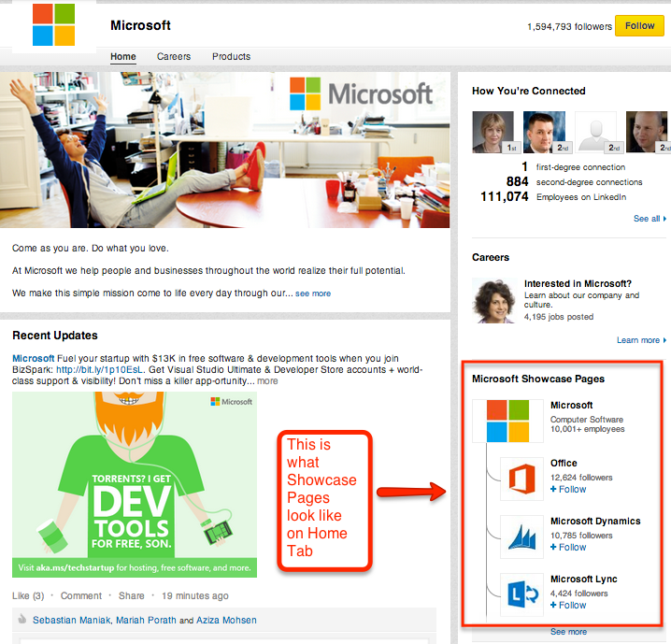Image resolution: width=671 pixels, height=644 pixels.
Task: Click the 'Recent Updates' heading
Action: tap(55, 336)
